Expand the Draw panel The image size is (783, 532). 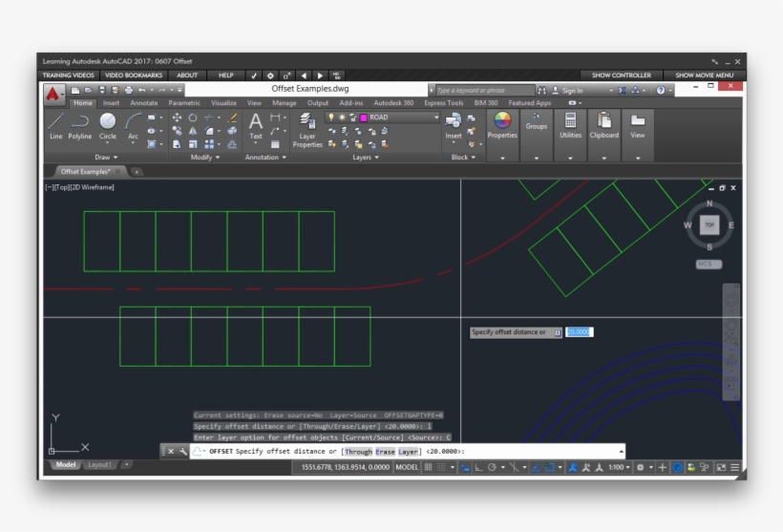pyautogui.click(x=106, y=158)
